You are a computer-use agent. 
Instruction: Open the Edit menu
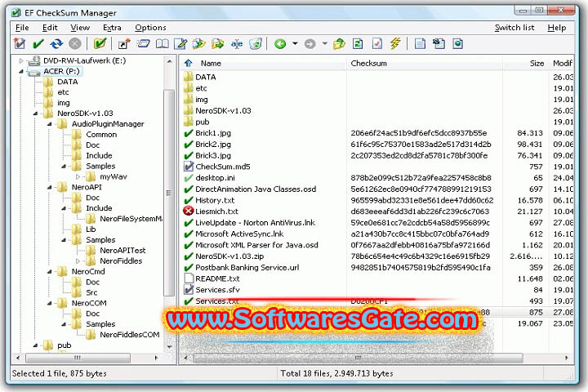(x=50, y=28)
